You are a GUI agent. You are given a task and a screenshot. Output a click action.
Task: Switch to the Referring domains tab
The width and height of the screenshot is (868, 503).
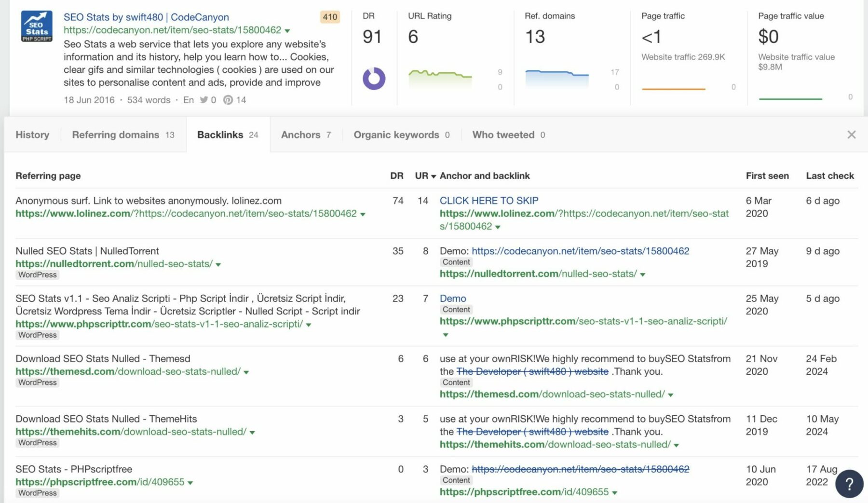coord(123,135)
